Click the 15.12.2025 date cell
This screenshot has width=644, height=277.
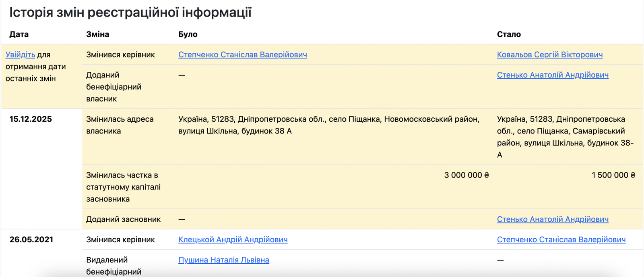(31, 119)
